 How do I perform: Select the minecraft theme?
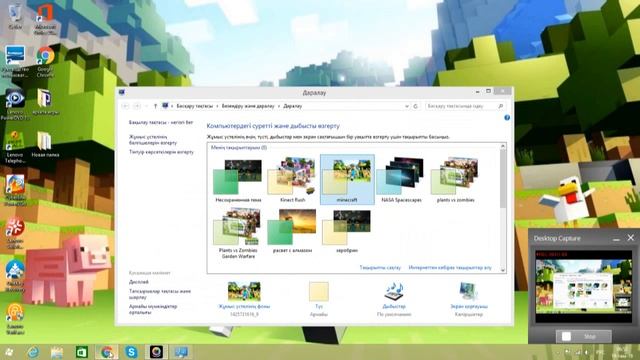(x=347, y=180)
